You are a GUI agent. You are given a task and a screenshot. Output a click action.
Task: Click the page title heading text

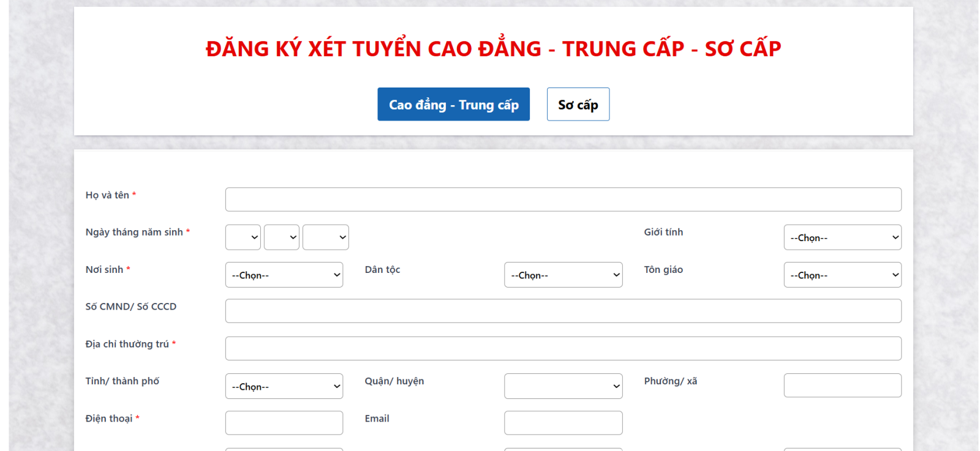point(493,48)
